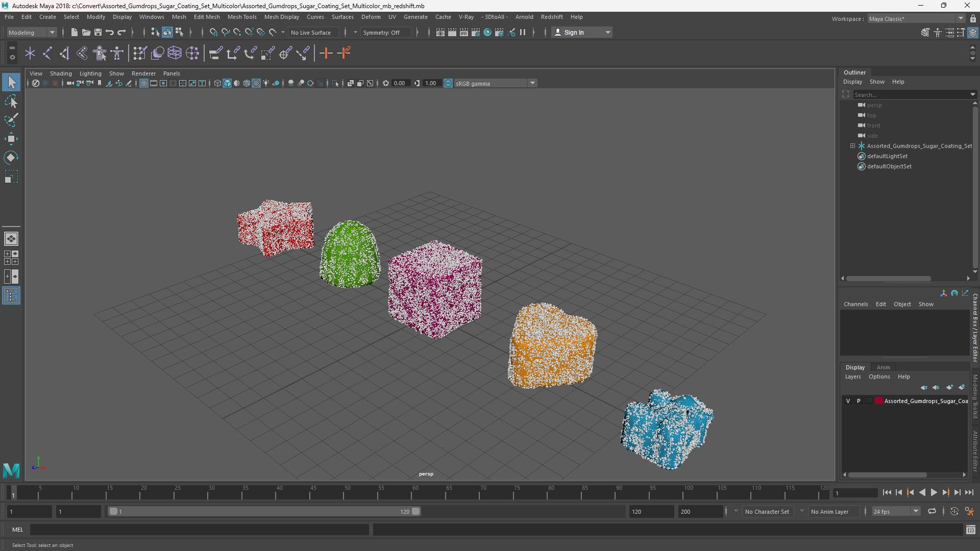The width and height of the screenshot is (980, 551).
Task: Open the Redshift menu
Action: (x=552, y=17)
